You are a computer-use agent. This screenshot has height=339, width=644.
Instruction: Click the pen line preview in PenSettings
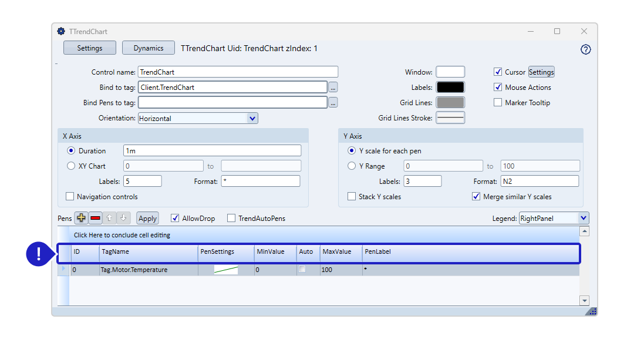[226, 270]
